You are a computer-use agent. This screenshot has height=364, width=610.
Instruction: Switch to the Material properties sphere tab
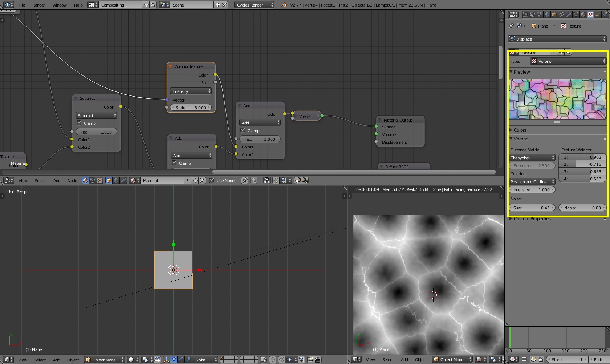(x=583, y=15)
